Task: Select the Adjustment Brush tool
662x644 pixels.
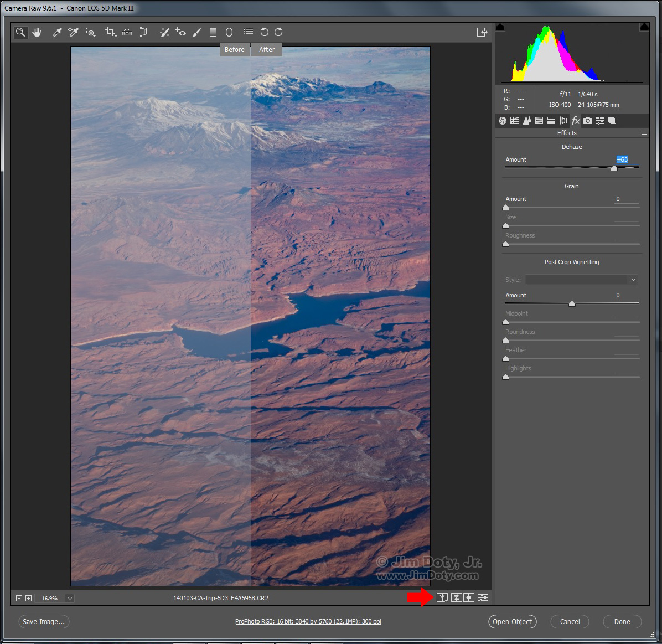Action: [x=196, y=32]
